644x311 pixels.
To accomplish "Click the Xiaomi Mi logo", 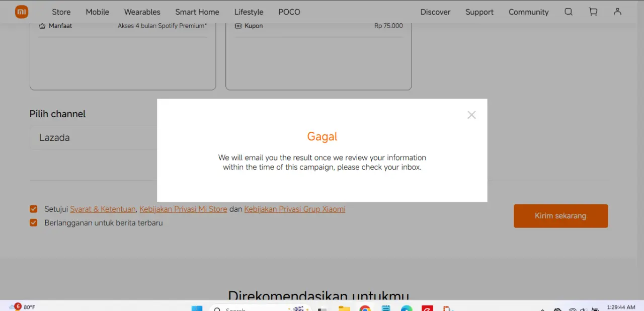I will point(22,12).
